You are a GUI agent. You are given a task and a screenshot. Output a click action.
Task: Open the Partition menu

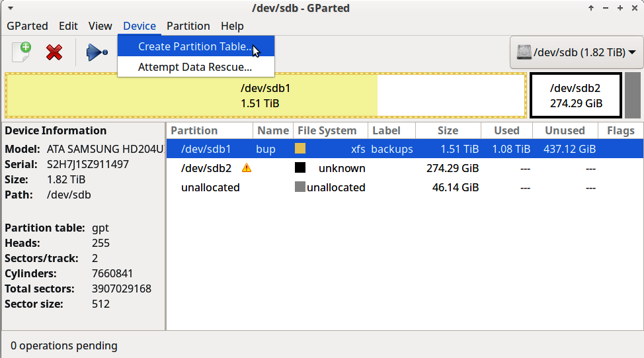pyautogui.click(x=188, y=26)
